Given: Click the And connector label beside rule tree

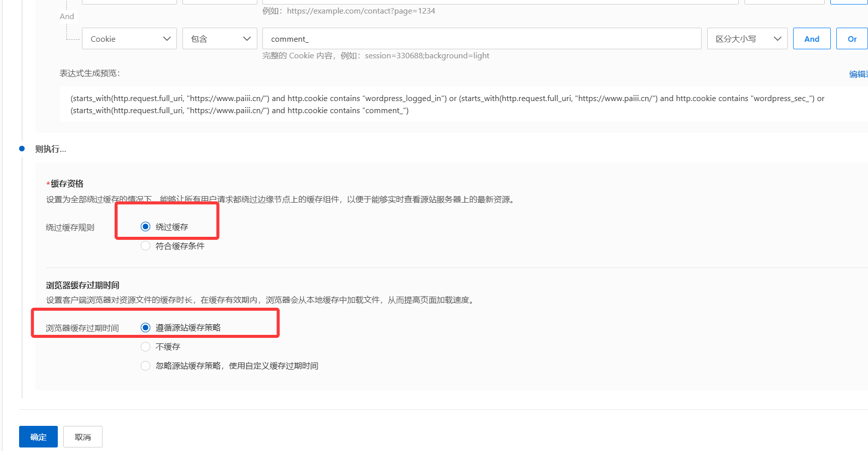Looking at the screenshot, I should (67, 17).
